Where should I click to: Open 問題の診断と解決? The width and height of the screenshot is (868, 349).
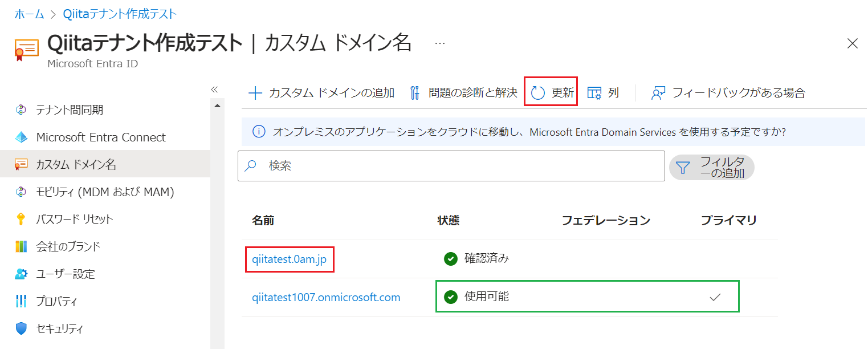pos(463,93)
